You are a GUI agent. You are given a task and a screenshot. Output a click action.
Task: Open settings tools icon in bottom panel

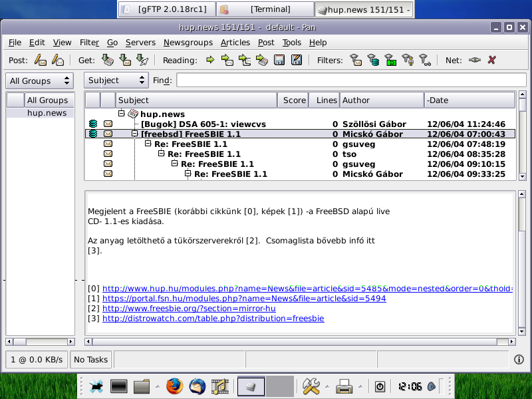(311, 386)
